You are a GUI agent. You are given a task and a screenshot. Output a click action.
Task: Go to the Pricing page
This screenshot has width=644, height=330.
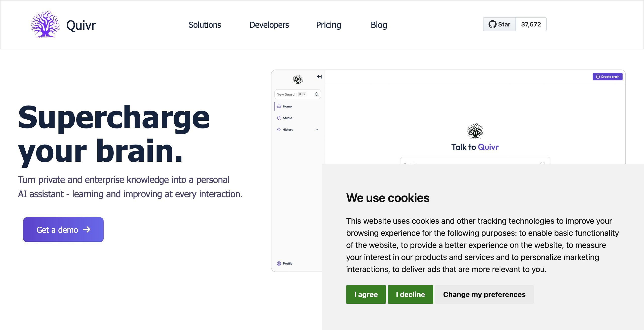point(328,25)
